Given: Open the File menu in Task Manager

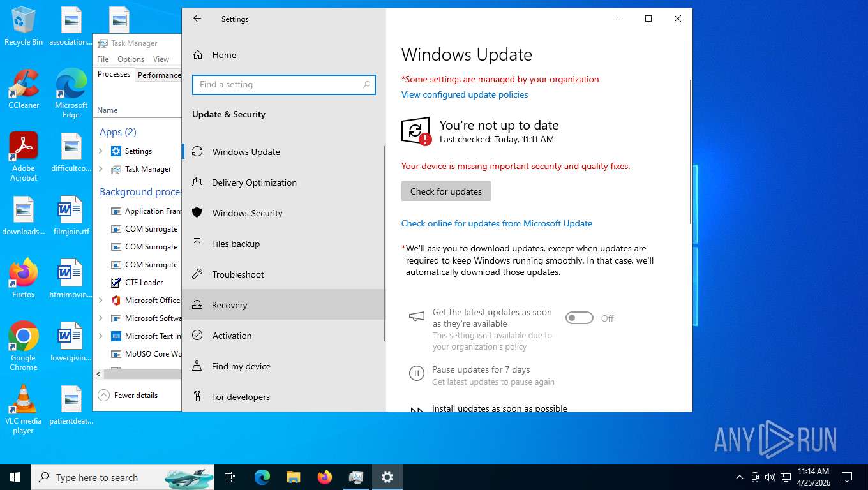Looking at the screenshot, I should click(103, 59).
